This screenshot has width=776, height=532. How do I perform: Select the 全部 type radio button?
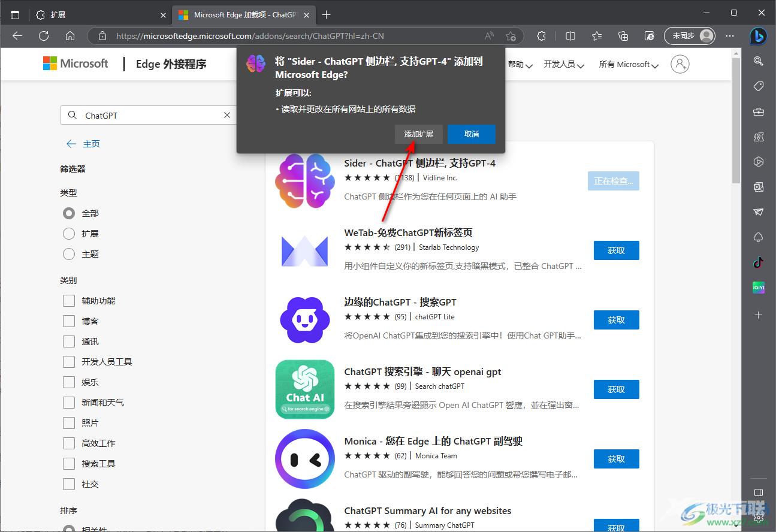[x=69, y=213]
